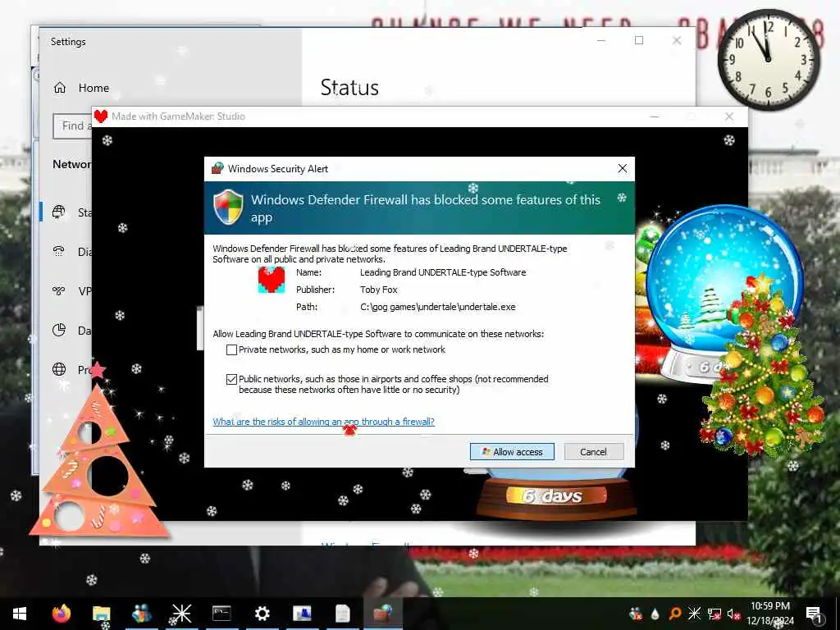Open the chart monitor taskbar icon

tap(302, 614)
